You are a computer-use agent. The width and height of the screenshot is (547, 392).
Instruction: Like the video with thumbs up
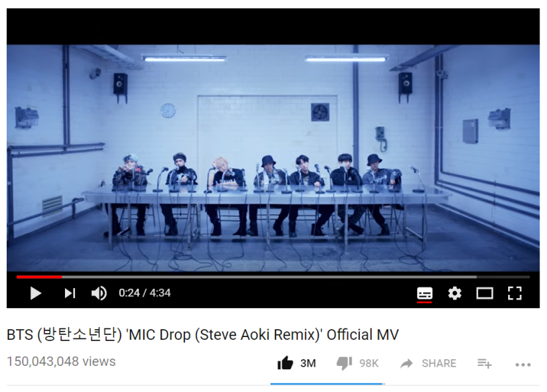pos(285,363)
